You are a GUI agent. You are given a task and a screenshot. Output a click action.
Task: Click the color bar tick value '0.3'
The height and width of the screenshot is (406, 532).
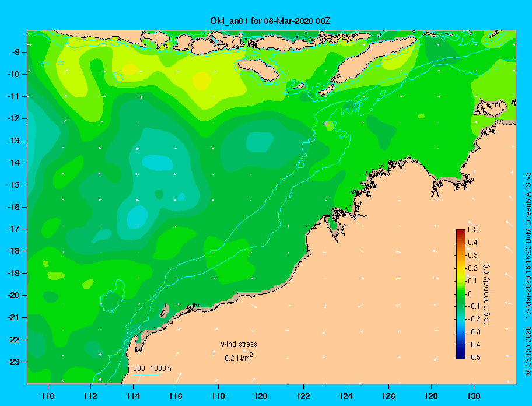coord(473,256)
